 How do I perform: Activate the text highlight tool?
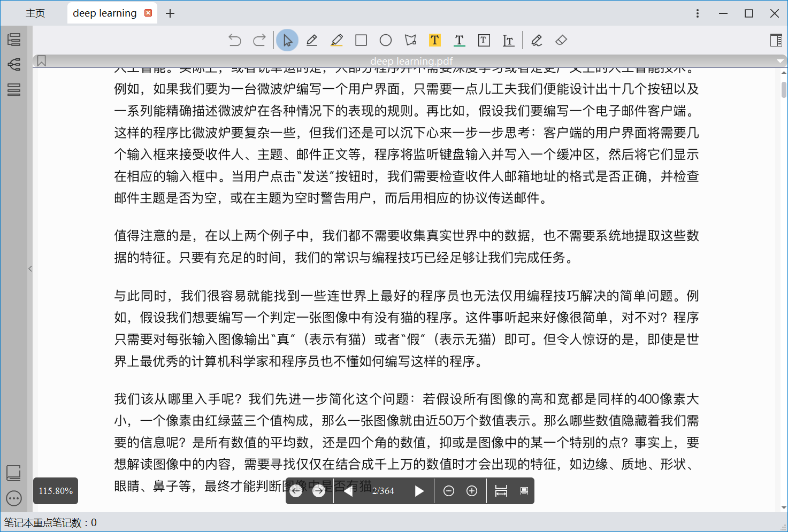tap(434, 40)
